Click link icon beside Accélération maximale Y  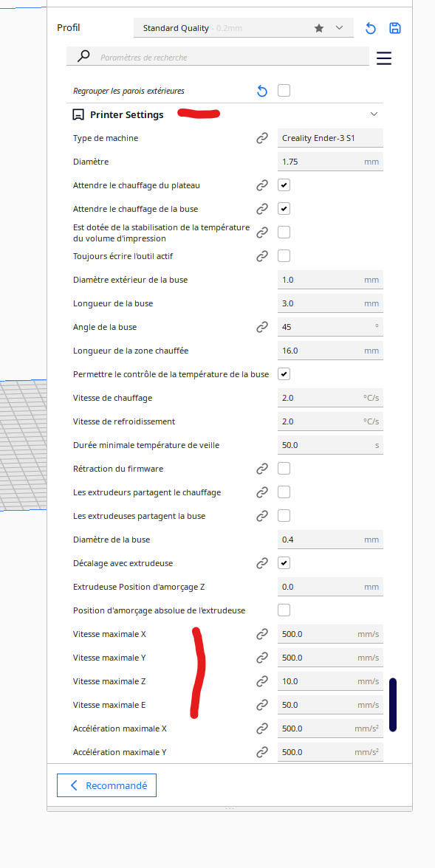262,752
